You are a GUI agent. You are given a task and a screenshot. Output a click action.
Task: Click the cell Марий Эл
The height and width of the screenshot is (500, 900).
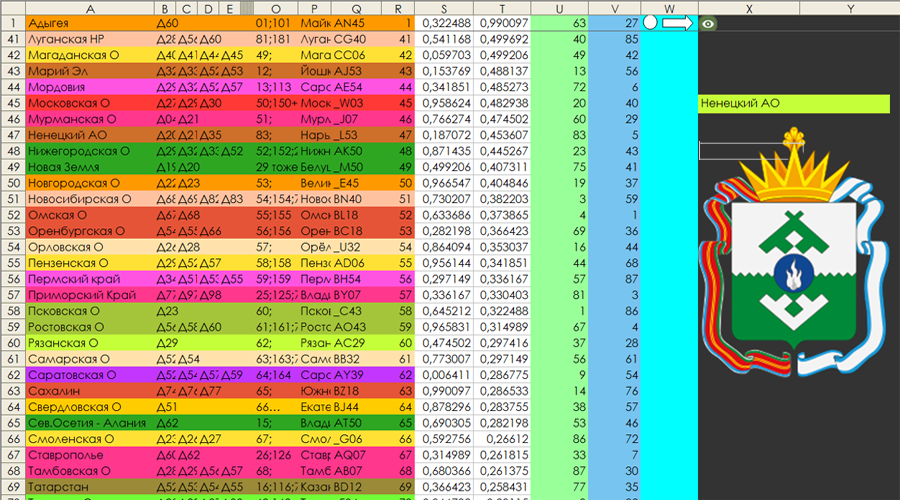point(90,72)
